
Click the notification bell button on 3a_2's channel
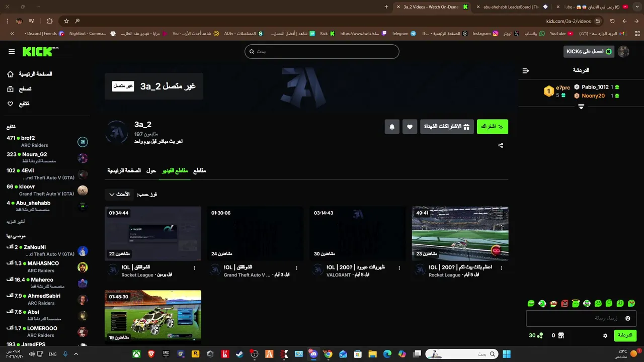392,127
